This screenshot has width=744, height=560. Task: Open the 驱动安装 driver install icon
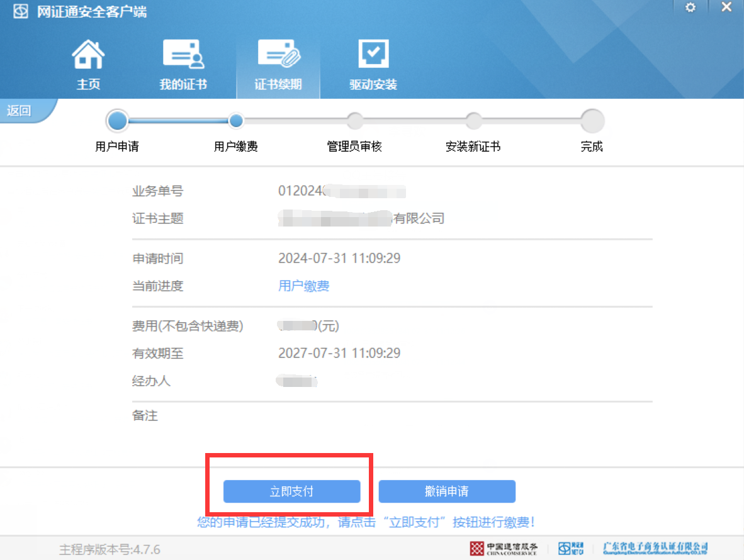pos(373,55)
